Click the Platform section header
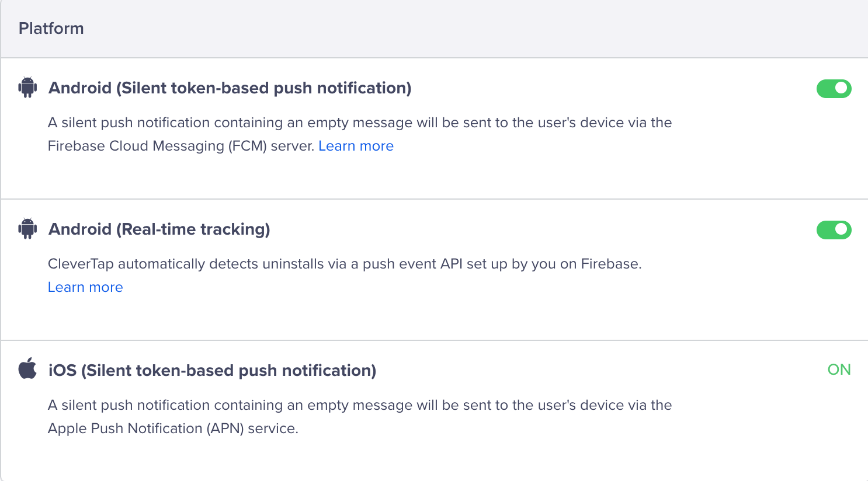 pyautogui.click(x=51, y=29)
